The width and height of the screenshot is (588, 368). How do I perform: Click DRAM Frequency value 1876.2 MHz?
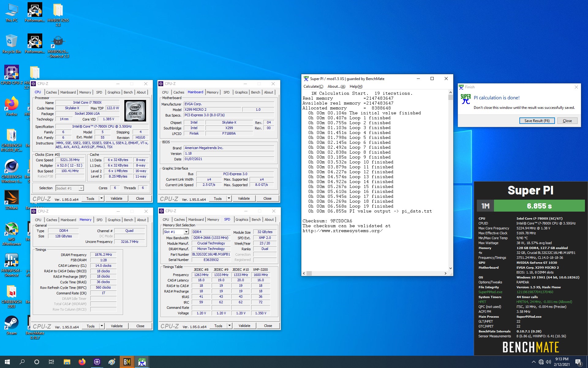tap(103, 255)
